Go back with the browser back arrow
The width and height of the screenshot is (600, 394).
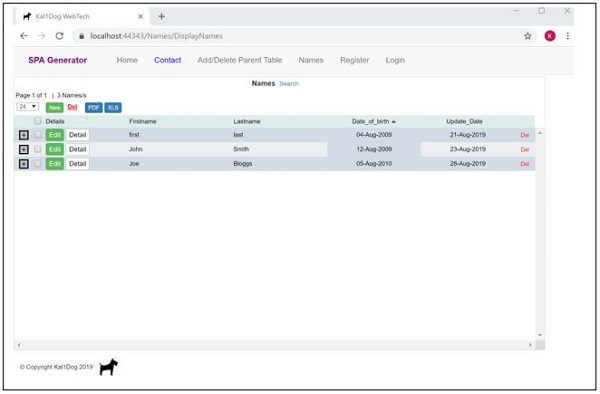coord(24,36)
